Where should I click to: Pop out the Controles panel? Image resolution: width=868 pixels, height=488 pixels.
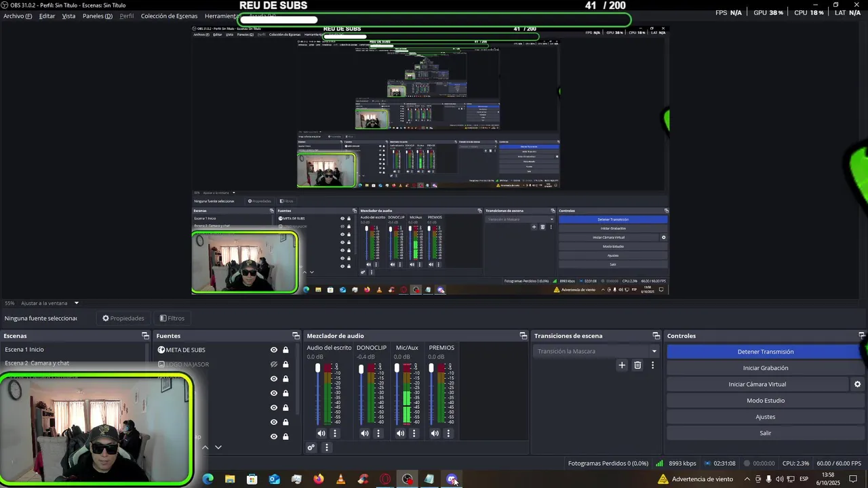pos(862,335)
